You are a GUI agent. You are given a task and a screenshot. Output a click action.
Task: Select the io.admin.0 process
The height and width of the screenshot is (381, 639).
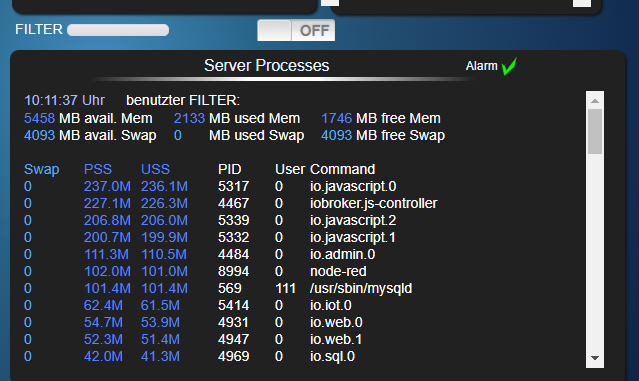200,254
